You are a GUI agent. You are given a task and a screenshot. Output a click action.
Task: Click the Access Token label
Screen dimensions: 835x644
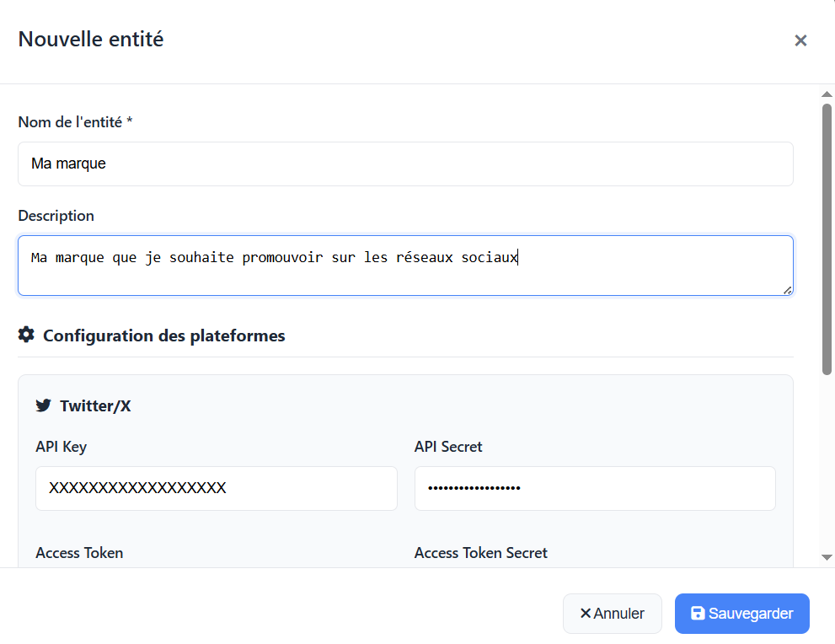point(79,553)
